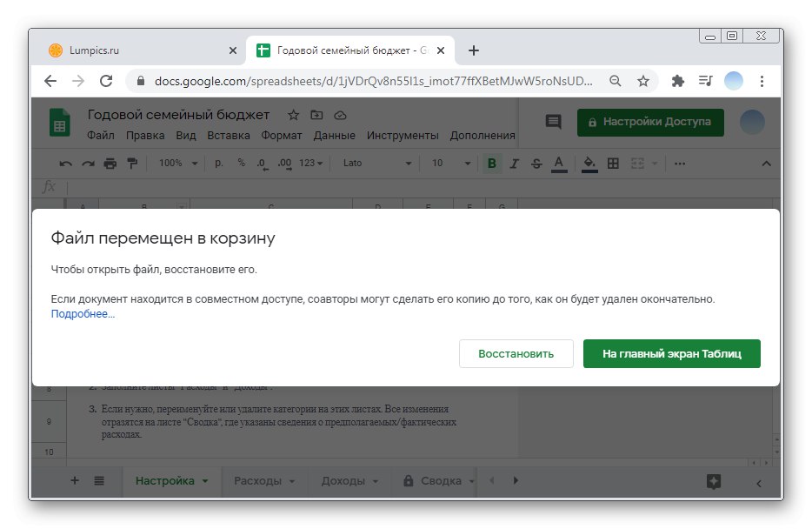Image resolution: width=812 pixels, height=529 pixels.
Task: Click the Восстановить button
Action: (x=516, y=353)
